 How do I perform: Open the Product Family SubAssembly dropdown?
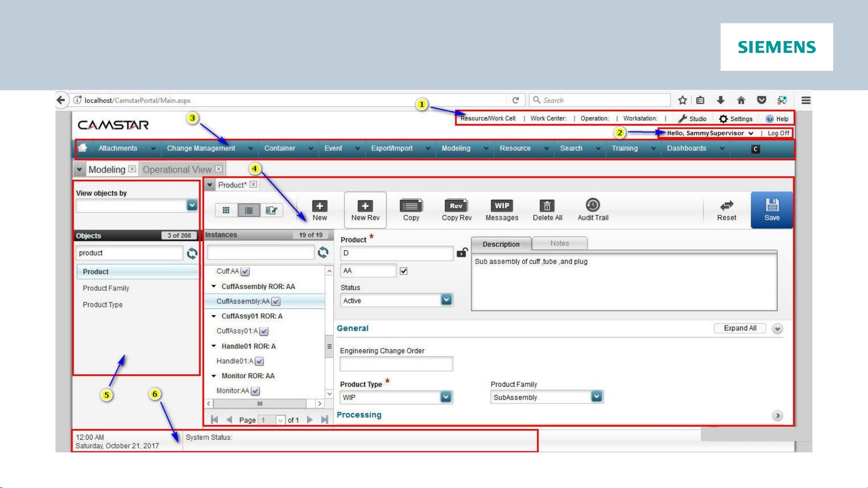[596, 397]
